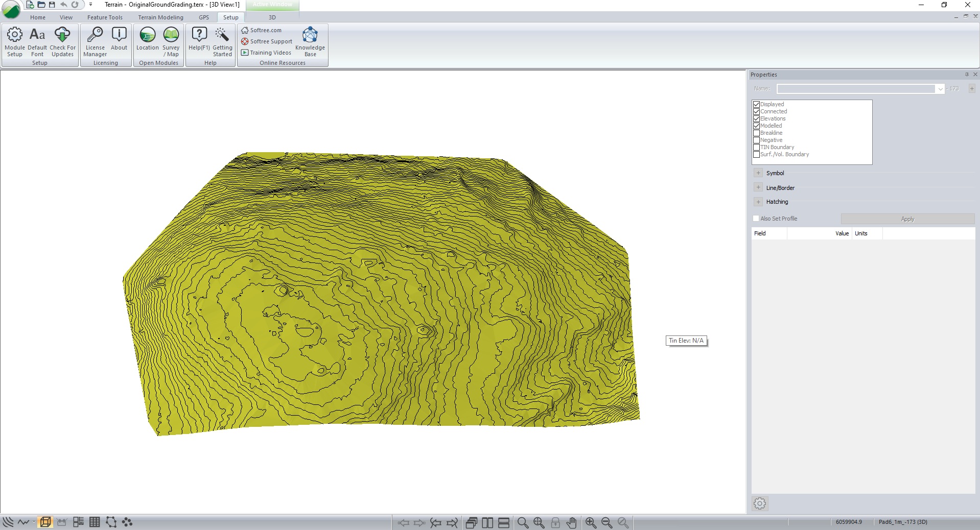
Task: Switch to the View ribbon tab
Action: [x=66, y=17]
